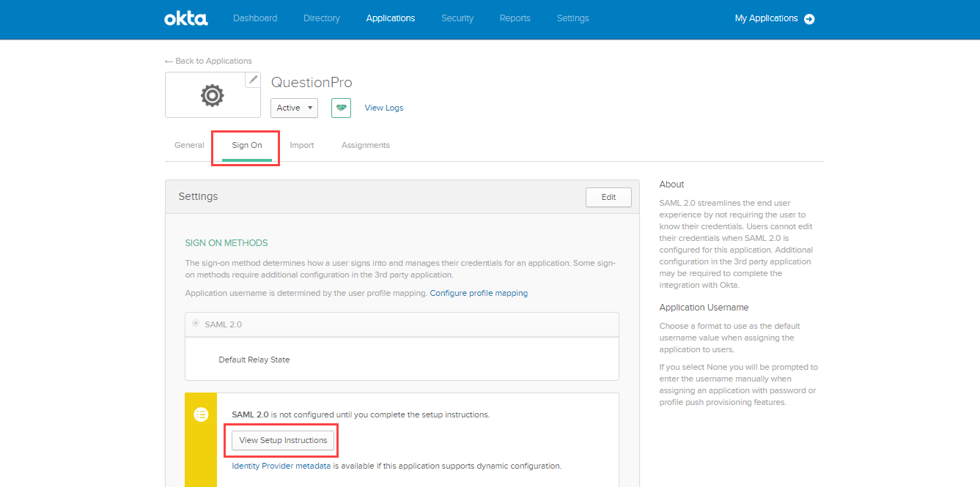Viewport: 980px width, 487px height.
Task: Click the My Applications arrow icon
Action: click(x=809, y=19)
